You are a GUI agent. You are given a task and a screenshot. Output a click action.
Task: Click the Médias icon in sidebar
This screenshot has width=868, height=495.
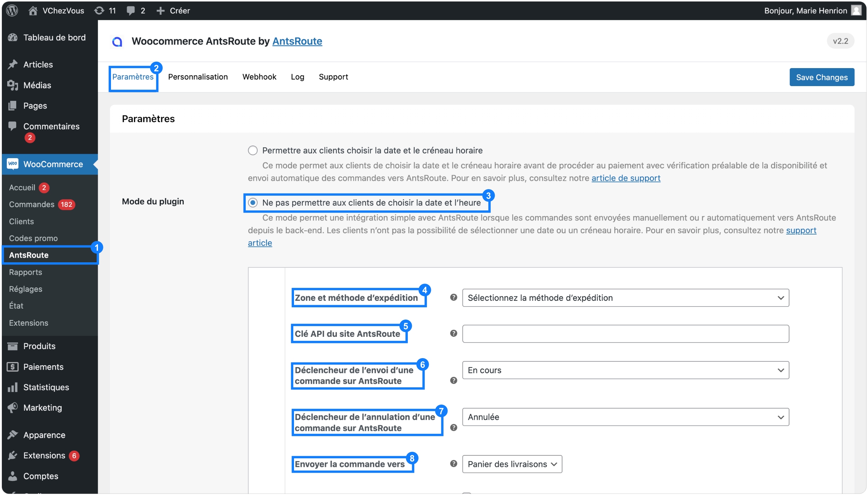[13, 85]
